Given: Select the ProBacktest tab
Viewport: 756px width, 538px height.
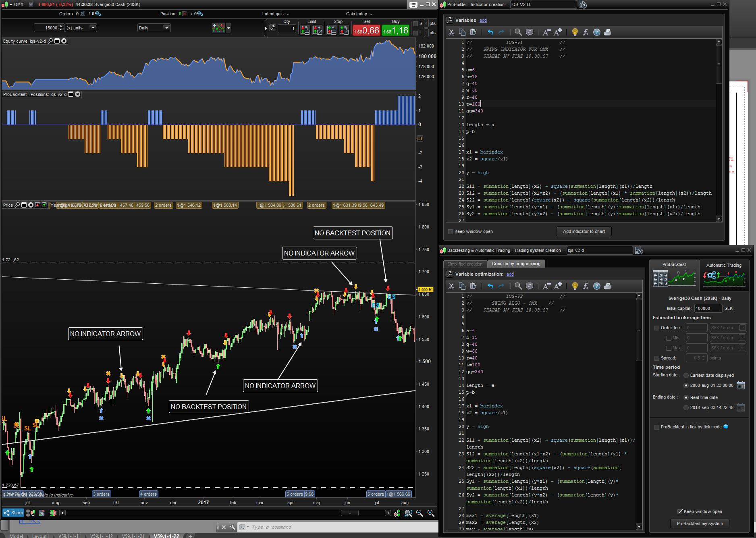Looking at the screenshot, I should (674, 274).
